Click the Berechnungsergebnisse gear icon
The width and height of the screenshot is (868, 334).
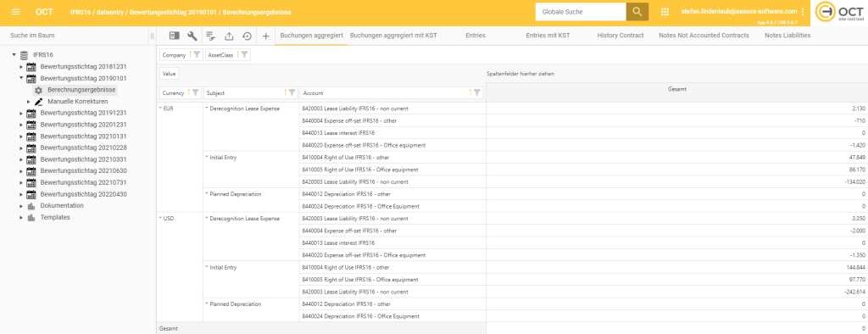(x=38, y=91)
